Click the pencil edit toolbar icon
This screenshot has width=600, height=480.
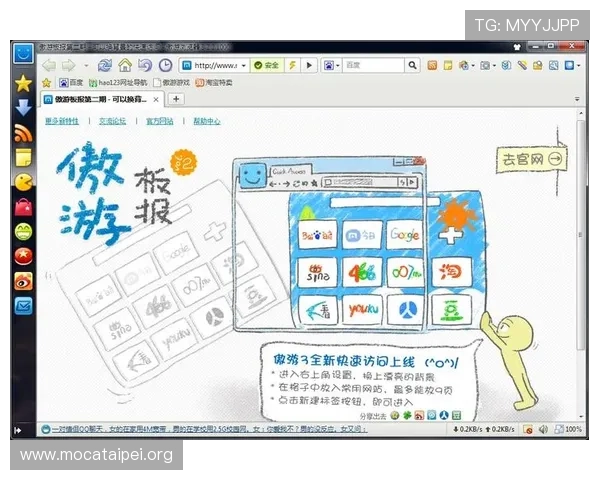[522, 66]
